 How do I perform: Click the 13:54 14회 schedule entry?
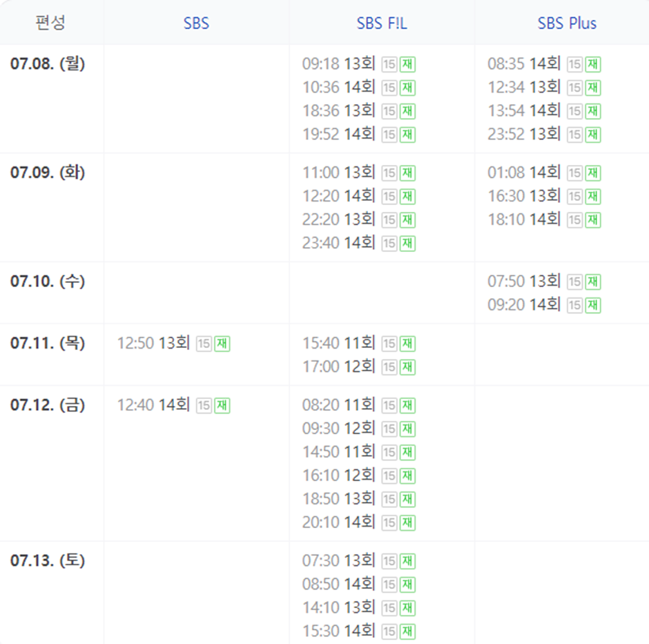tap(524, 111)
